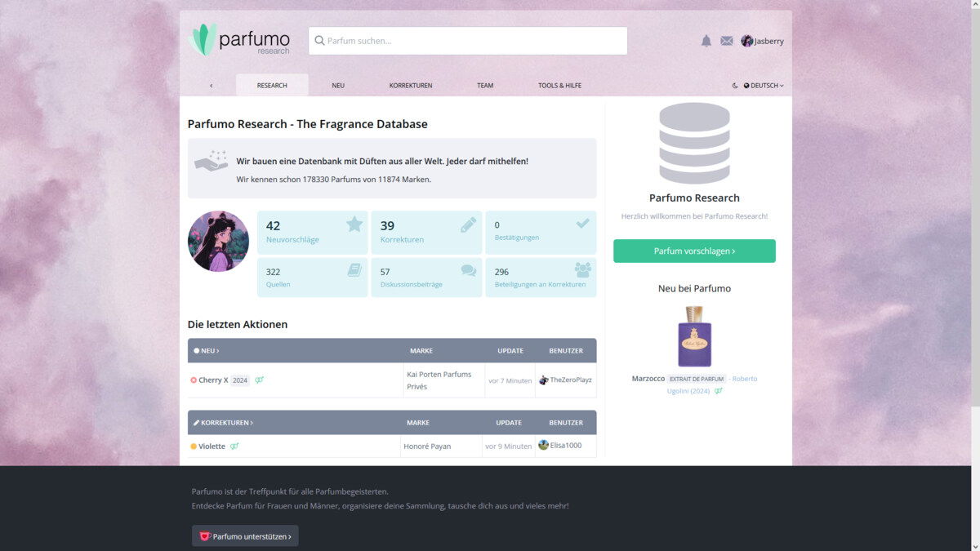Image resolution: width=980 pixels, height=551 pixels.
Task: Open the notifications bell icon
Action: [x=706, y=41]
